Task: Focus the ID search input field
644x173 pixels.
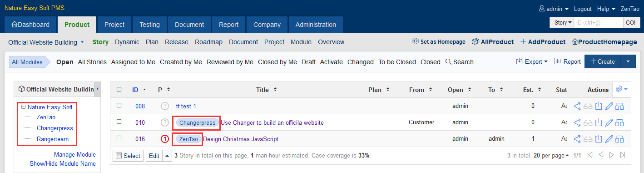Action: tap(598, 22)
